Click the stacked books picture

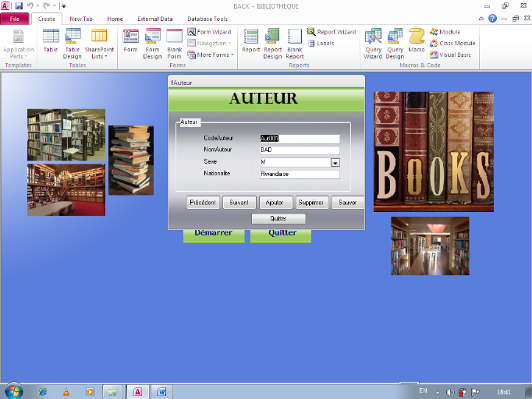(x=131, y=161)
